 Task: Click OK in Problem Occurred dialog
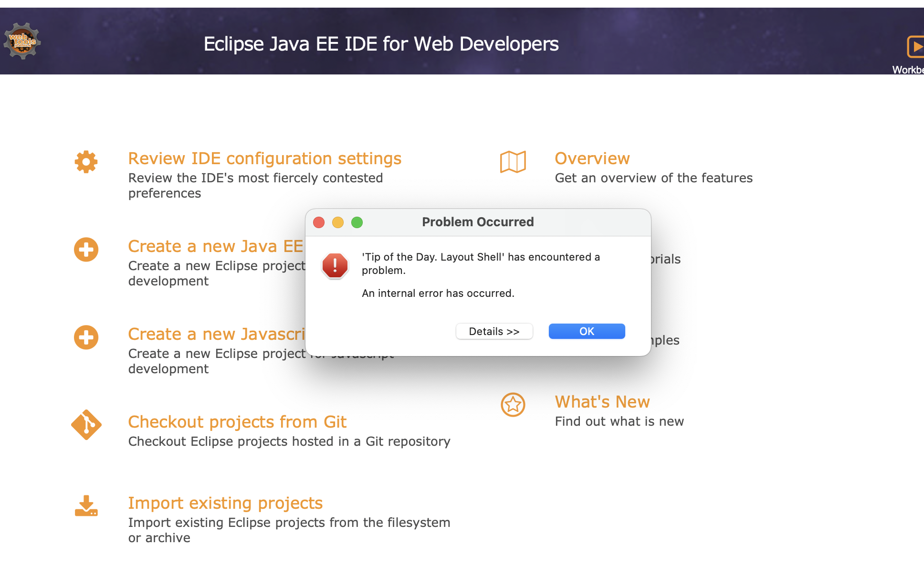tap(587, 331)
